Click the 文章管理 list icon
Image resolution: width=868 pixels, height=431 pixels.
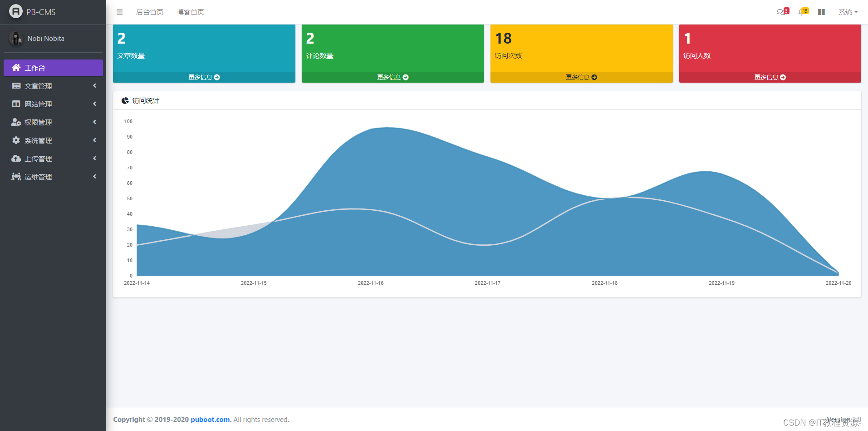click(16, 86)
